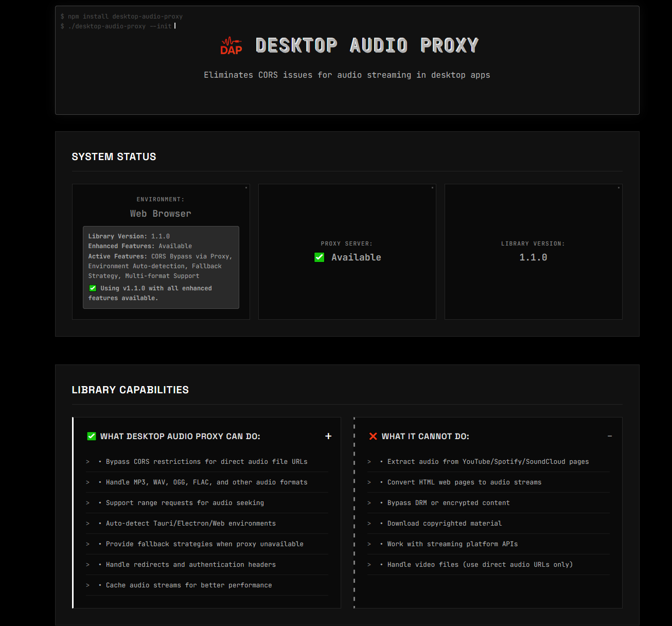Click the 'Web Browser' environment label
Screen dimensions: 672x626
point(160,213)
